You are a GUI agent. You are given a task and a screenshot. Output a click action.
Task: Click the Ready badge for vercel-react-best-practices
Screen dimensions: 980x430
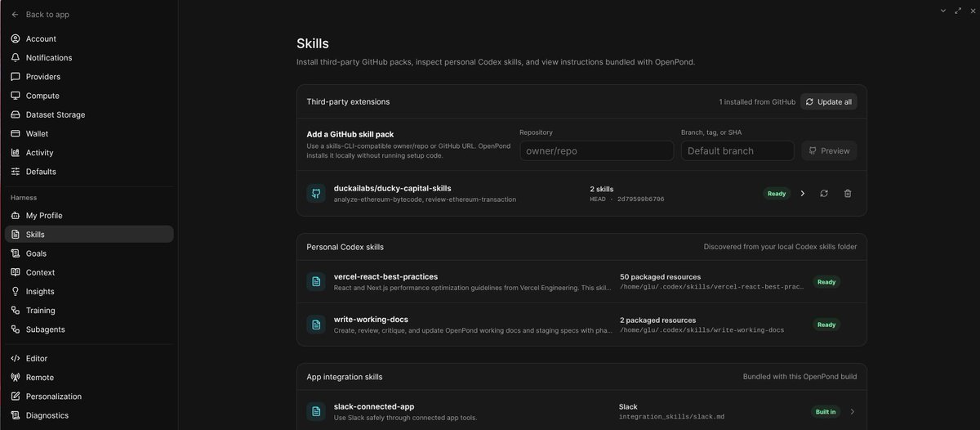826,282
